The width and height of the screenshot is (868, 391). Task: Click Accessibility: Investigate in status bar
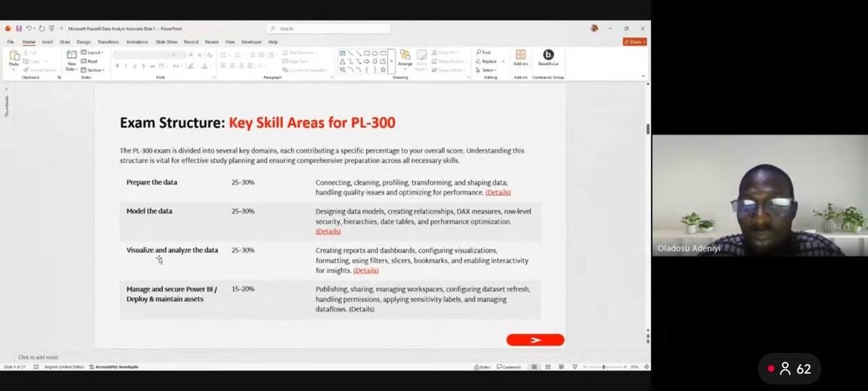pyautogui.click(x=114, y=367)
